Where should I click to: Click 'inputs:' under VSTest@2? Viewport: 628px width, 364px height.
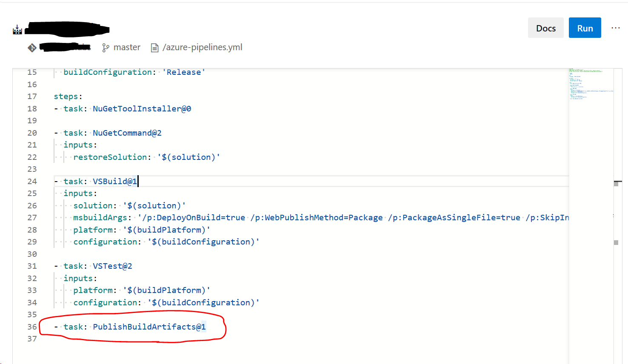click(80, 279)
